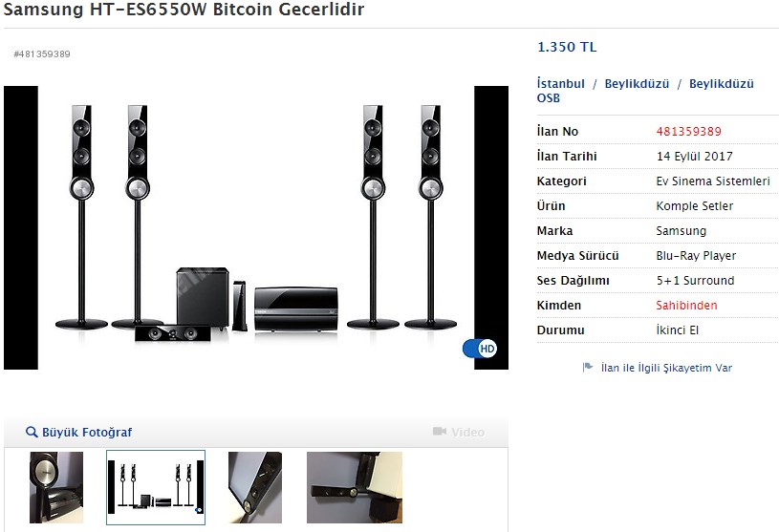Select the fourth thumbnail photo
Screen dimensions: 779x532
(355, 487)
